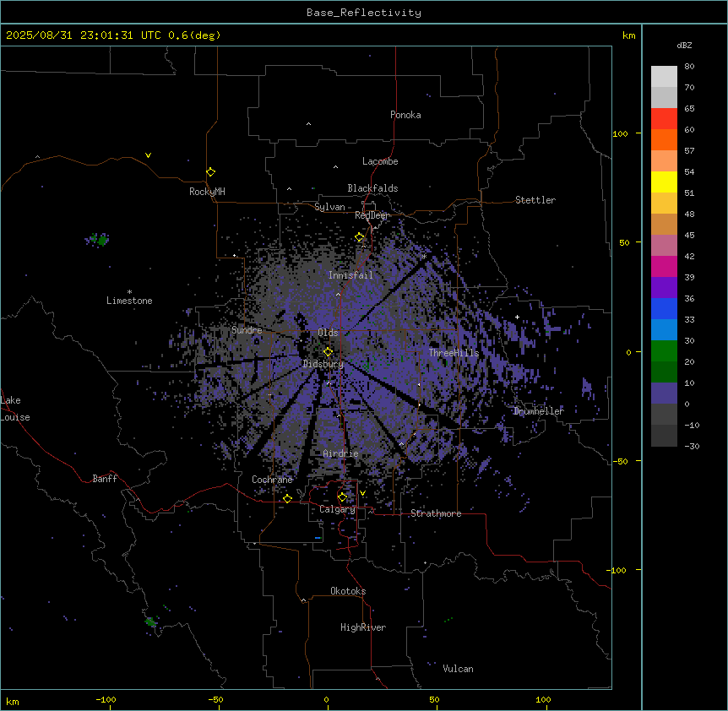The height and width of the screenshot is (711, 728).
Task: Click the -30 dBZ legend value
Action: [x=692, y=447]
